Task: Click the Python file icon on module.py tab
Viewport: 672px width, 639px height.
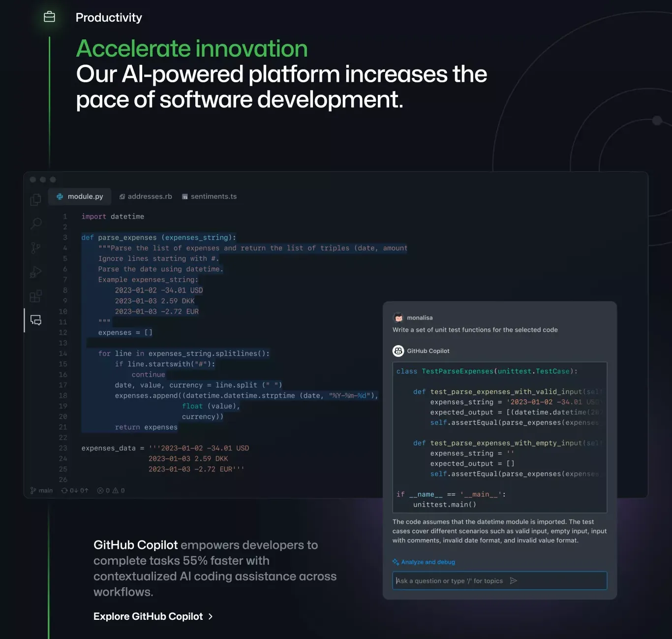Action: tap(60, 196)
